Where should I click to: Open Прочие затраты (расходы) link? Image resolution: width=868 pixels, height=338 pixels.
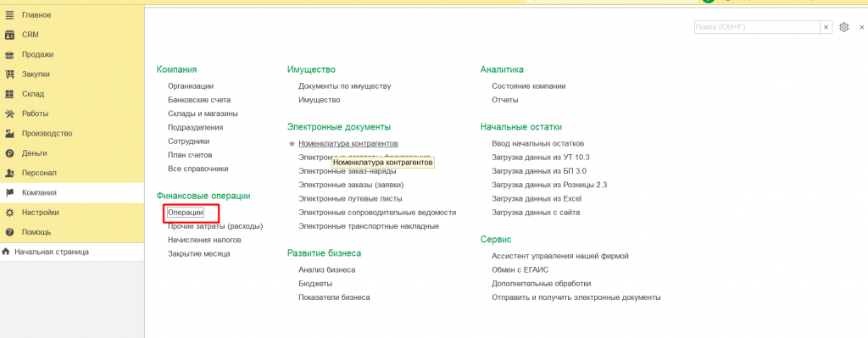215,226
